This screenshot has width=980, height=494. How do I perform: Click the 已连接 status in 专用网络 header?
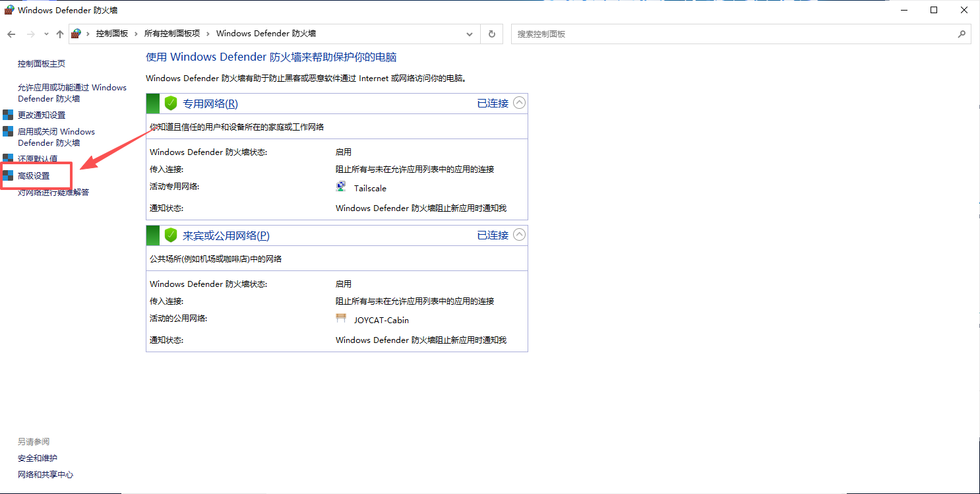point(493,104)
